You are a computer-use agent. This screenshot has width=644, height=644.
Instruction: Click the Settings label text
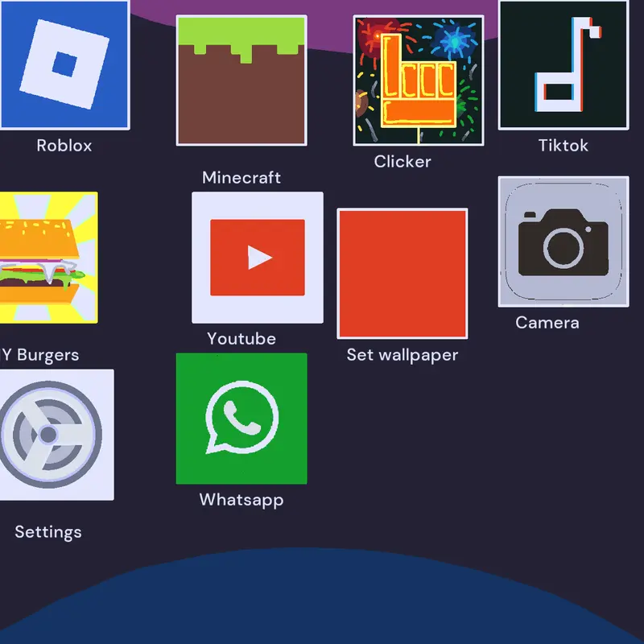[x=48, y=532]
